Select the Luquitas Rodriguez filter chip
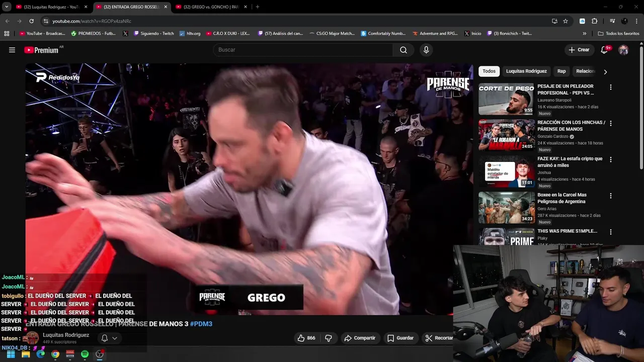This screenshot has height=362, width=644. (526, 71)
